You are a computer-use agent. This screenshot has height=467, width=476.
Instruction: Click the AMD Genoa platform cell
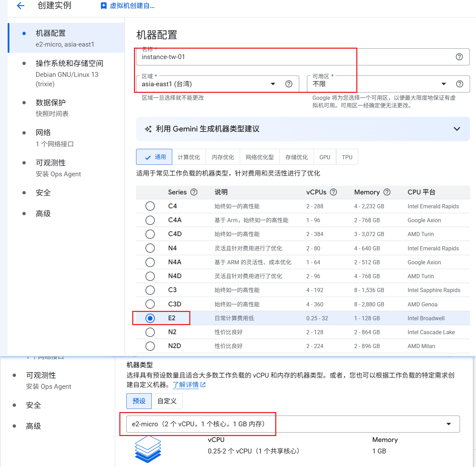pyautogui.click(x=422, y=304)
